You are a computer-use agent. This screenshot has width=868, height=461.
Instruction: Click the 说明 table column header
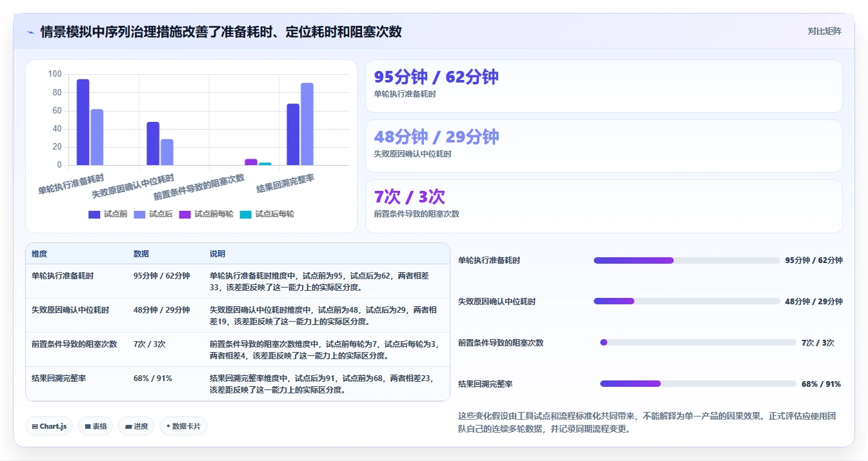pyautogui.click(x=217, y=254)
